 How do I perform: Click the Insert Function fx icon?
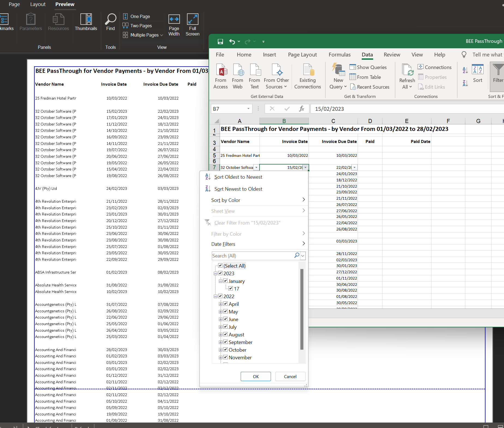[x=301, y=109]
